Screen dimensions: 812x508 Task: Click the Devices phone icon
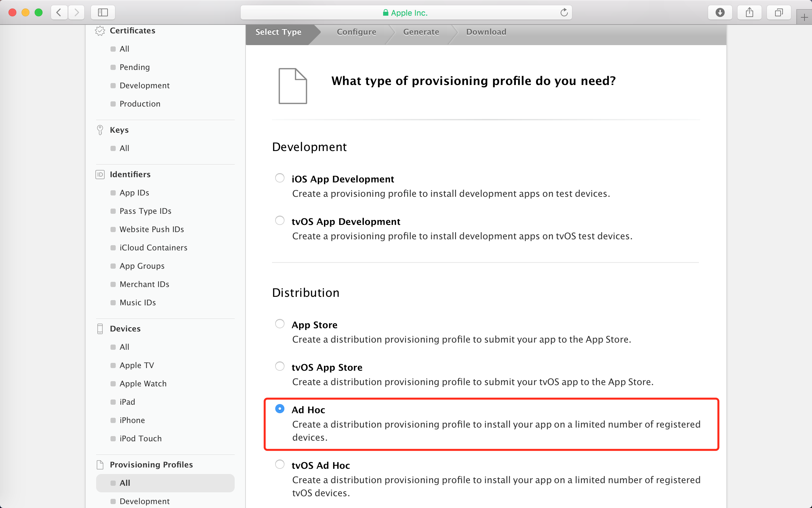pyautogui.click(x=100, y=329)
